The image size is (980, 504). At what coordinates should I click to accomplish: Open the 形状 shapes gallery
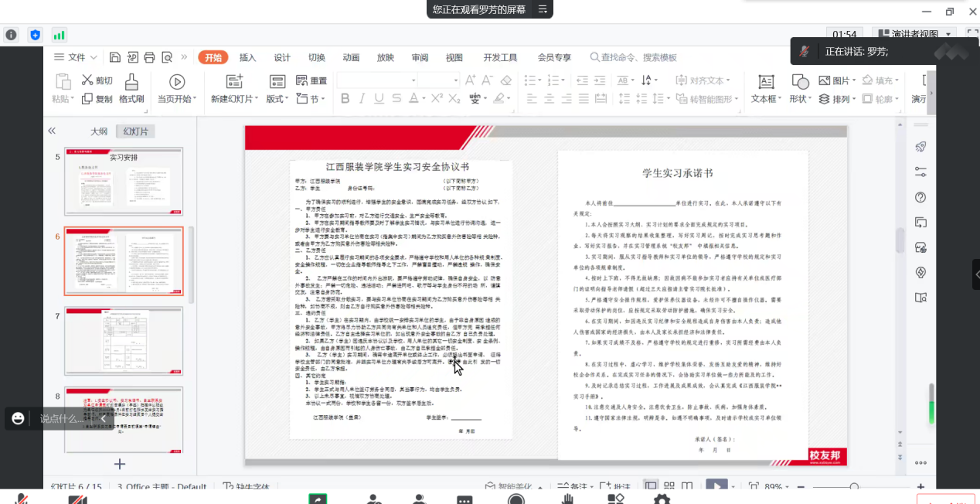click(x=800, y=88)
